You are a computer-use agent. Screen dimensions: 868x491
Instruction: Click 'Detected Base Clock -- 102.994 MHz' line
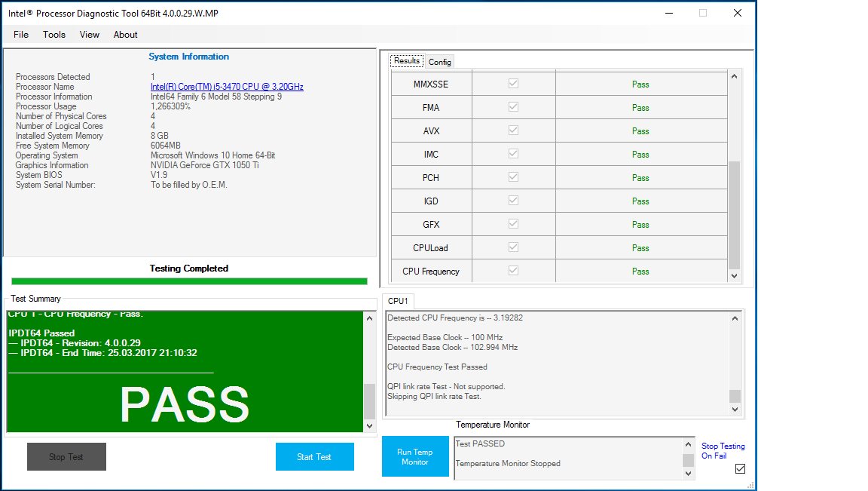click(x=453, y=347)
